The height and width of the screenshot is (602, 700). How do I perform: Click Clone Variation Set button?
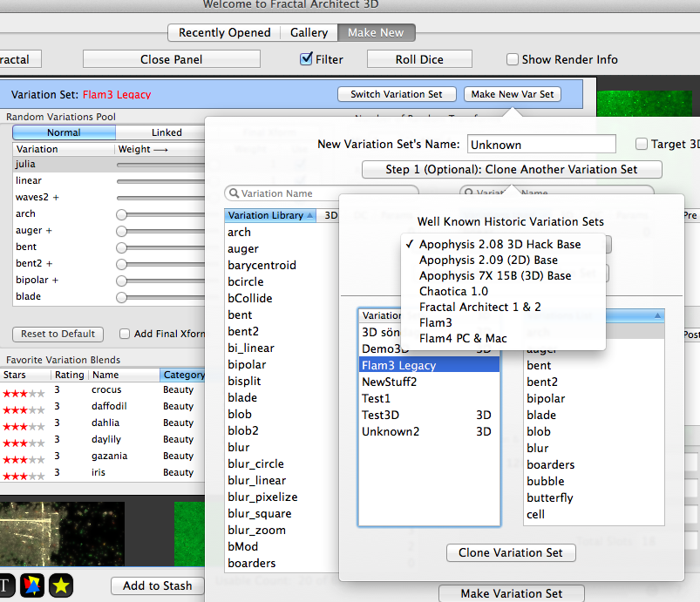click(x=511, y=553)
